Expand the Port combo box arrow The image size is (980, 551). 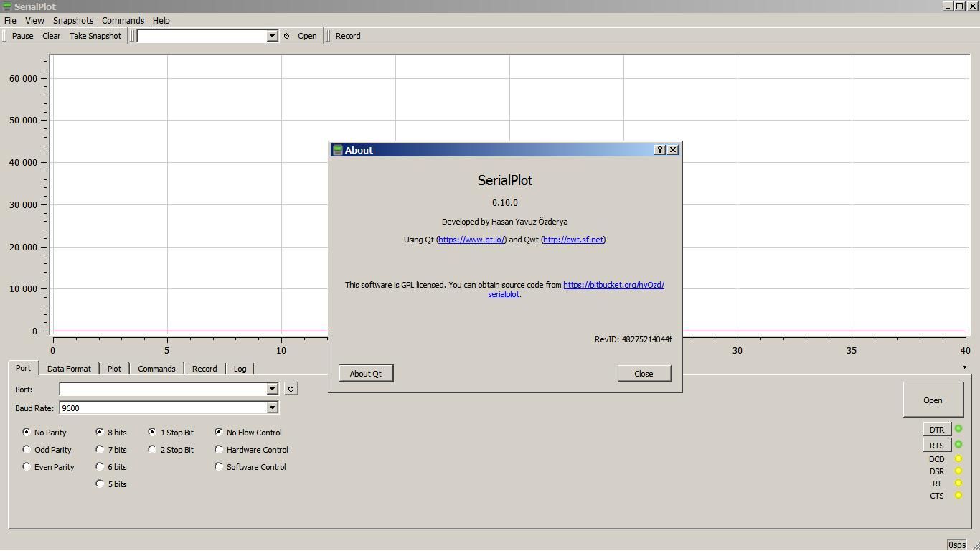coord(272,389)
